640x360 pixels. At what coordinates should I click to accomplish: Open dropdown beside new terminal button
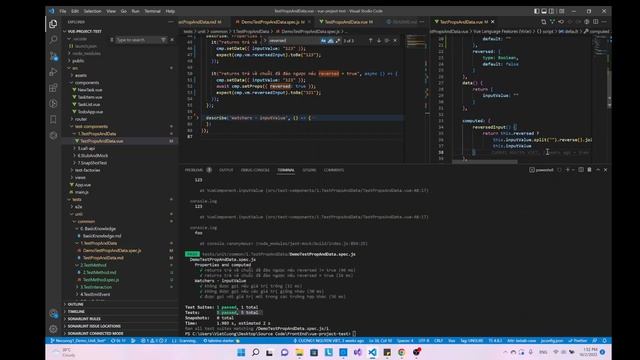573,170
